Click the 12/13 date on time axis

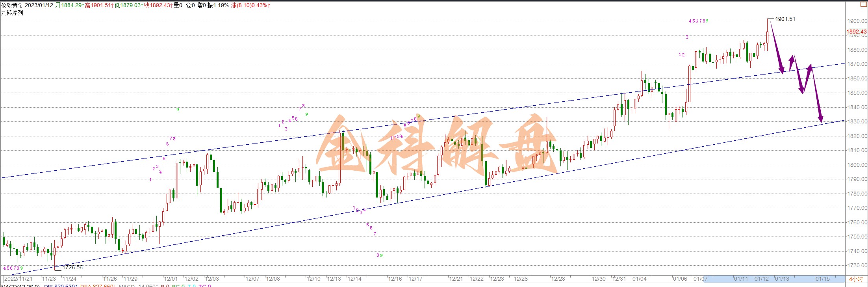click(334, 279)
